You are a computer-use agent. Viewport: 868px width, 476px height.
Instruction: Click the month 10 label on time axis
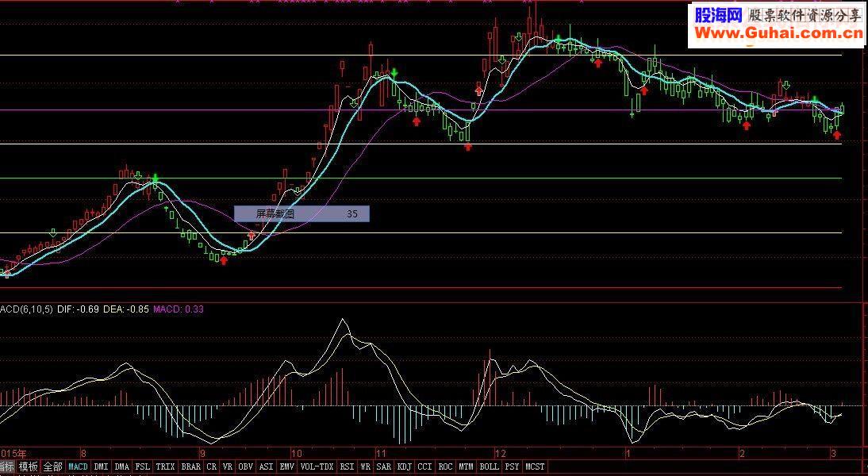(x=297, y=453)
